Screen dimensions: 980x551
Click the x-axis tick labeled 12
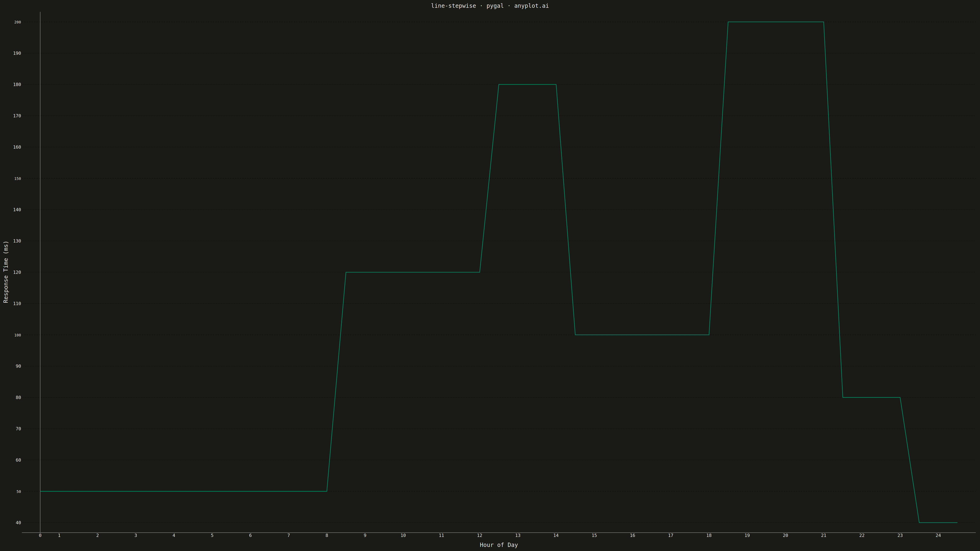pyautogui.click(x=480, y=535)
